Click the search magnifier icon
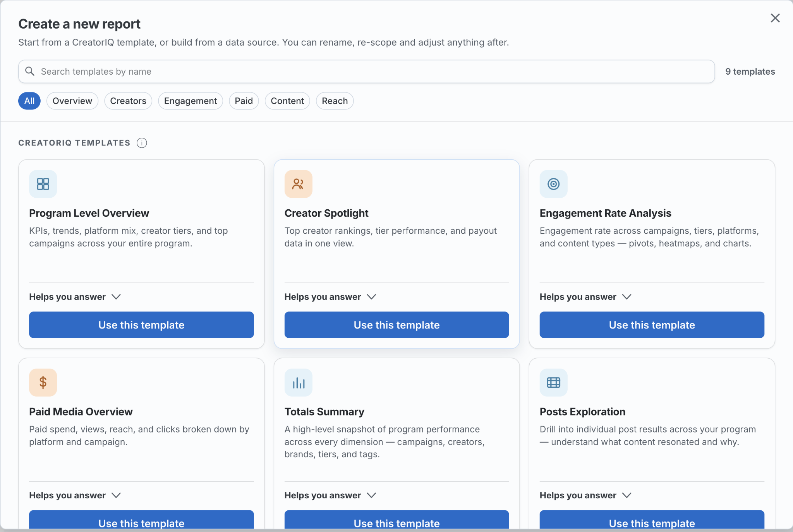This screenshot has height=532, width=793. point(30,71)
